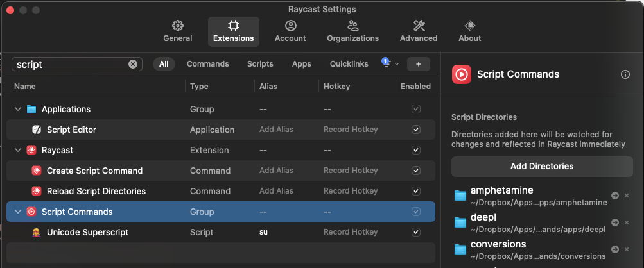Reveal amphetamine directory with arrow icon
The height and width of the screenshot is (268, 644).
click(615, 196)
